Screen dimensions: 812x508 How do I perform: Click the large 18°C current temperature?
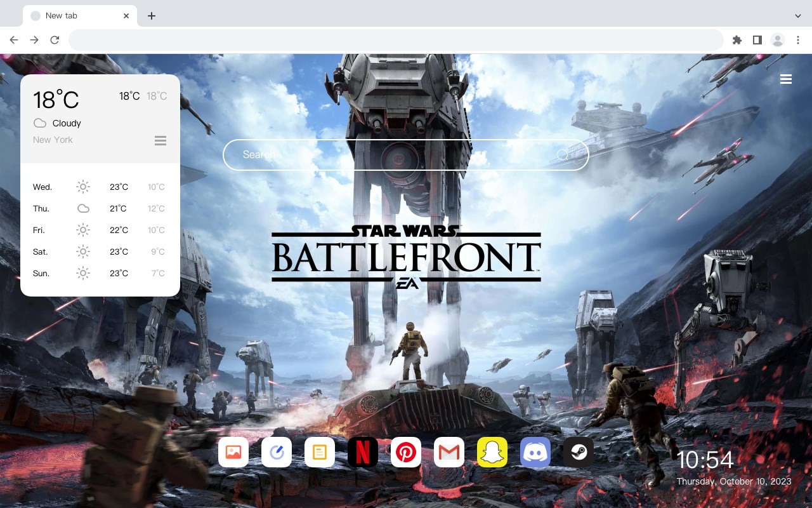tap(56, 100)
